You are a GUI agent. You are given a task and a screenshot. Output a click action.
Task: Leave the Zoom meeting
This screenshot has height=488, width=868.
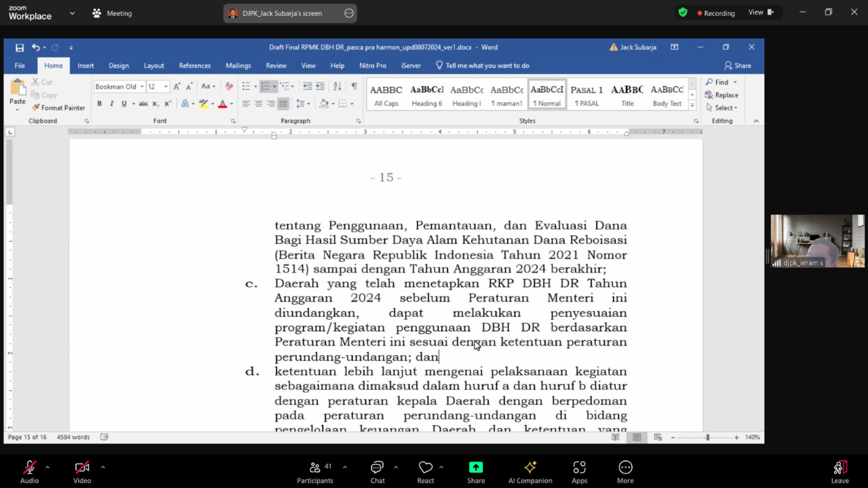click(x=840, y=472)
